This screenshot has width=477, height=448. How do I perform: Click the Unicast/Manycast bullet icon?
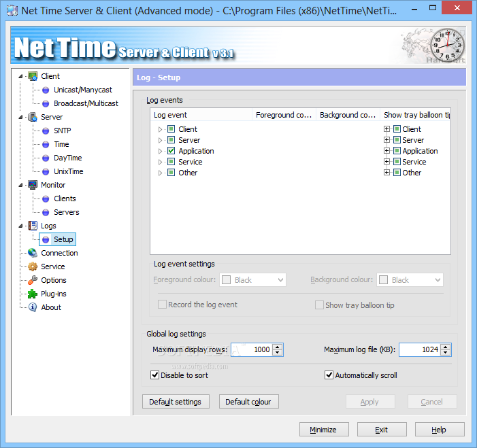(46, 90)
